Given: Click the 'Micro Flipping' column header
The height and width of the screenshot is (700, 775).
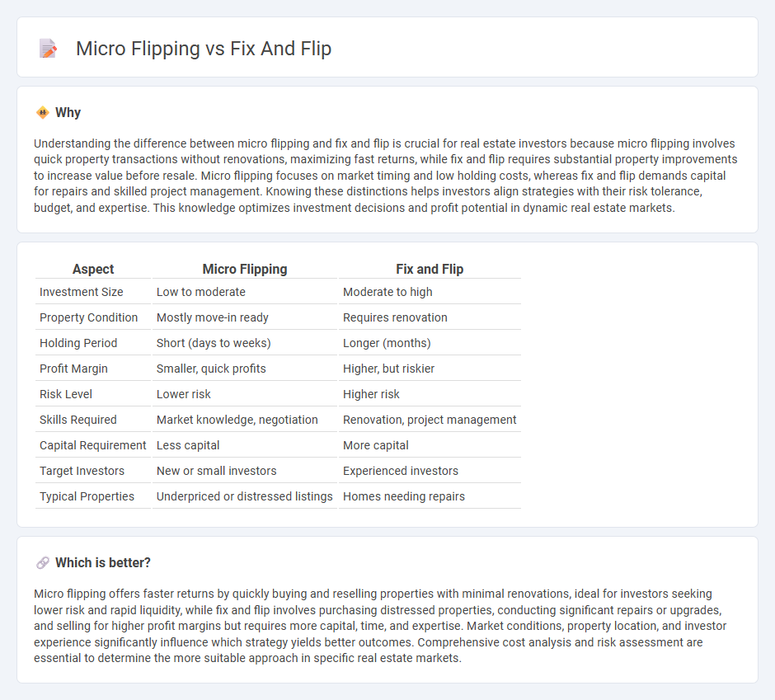Looking at the screenshot, I should [245, 269].
